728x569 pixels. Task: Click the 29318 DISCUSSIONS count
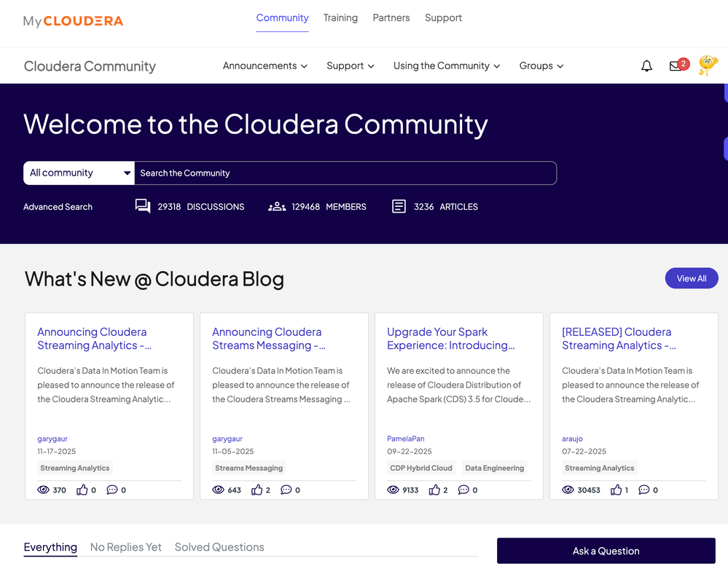(x=200, y=206)
